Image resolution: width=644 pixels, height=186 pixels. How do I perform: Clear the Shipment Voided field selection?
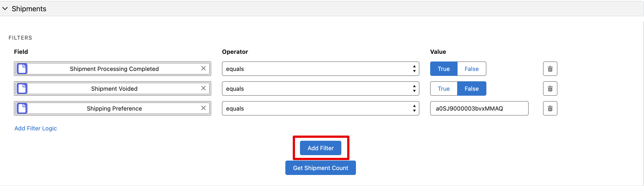point(203,88)
